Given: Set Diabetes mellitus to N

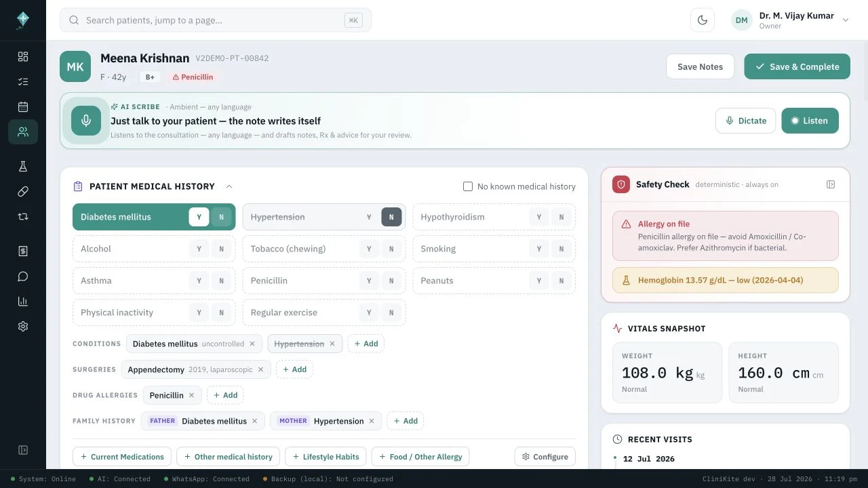Looking at the screenshot, I should [x=221, y=217].
